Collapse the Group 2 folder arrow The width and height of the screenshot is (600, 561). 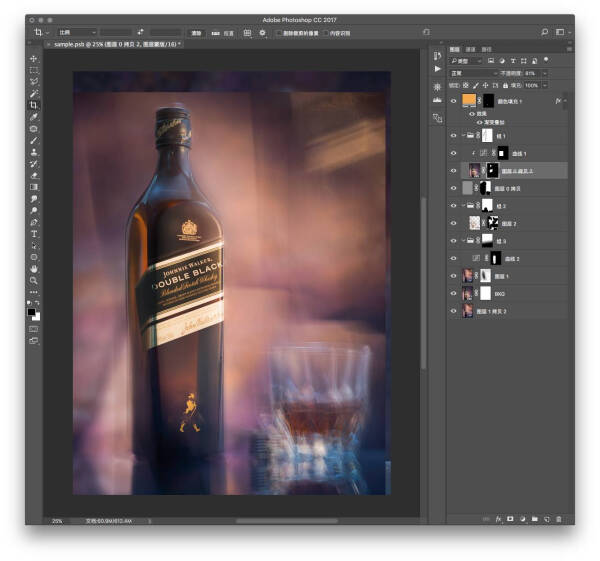point(463,206)
